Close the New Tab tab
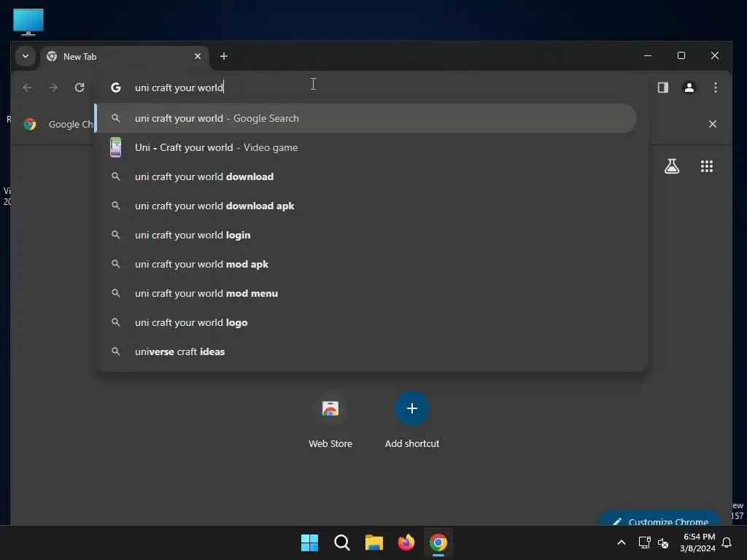Screen dimensions: 747x560 (197, 56)
